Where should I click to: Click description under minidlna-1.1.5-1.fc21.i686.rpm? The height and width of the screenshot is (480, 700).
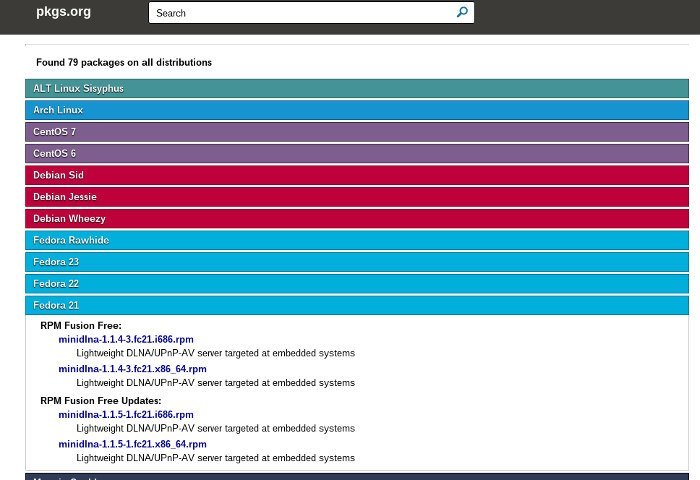216,428
